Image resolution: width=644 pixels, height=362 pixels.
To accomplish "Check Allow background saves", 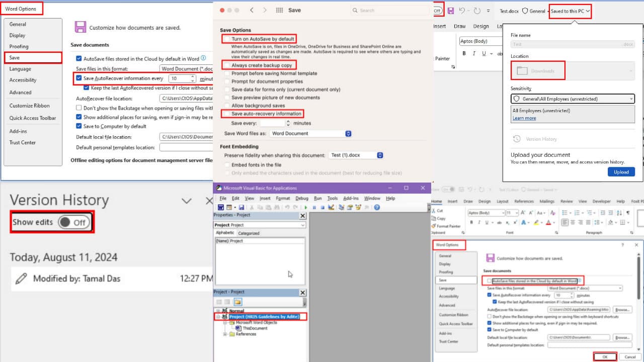I will pyautogui.click(x=227, y=106).
